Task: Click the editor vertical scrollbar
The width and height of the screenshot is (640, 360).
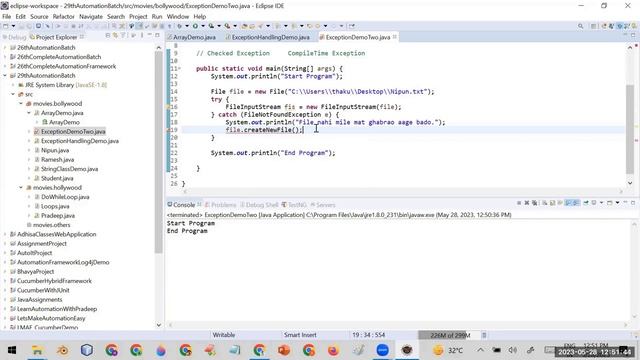Action: pyautogui.click(x=630, y=129)
